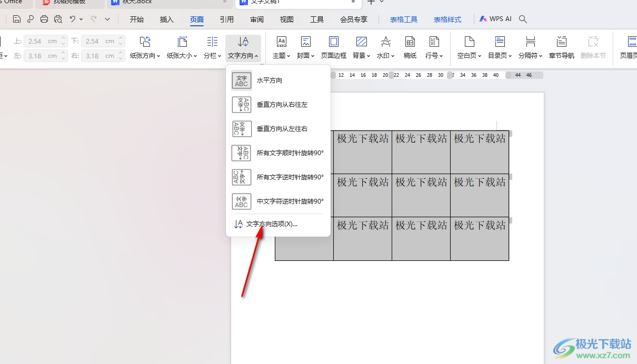Click the 稿纸 manuscript paper icon

click(410, 47)
